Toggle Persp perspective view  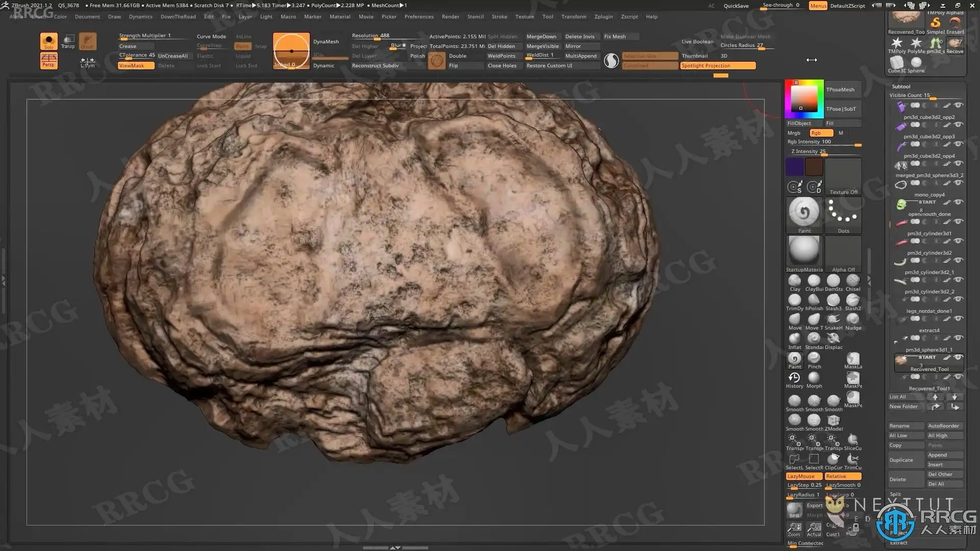(48, 61)
